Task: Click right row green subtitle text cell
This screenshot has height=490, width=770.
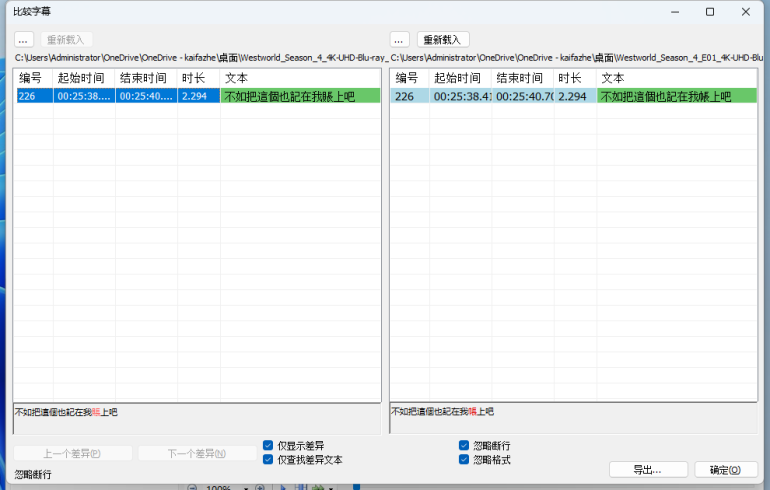Action: point(677,96)
